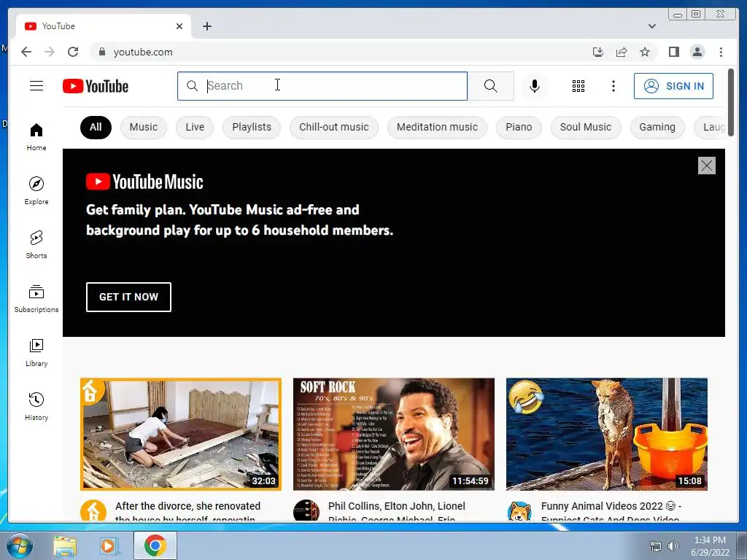This screenshot has width=747, height=560.
Task: Open Windows Explorer from taskbar
Action: tap(65, 545)
